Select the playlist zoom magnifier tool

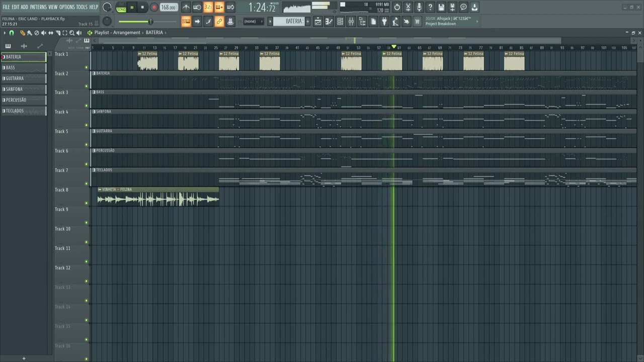click(72, 33)
